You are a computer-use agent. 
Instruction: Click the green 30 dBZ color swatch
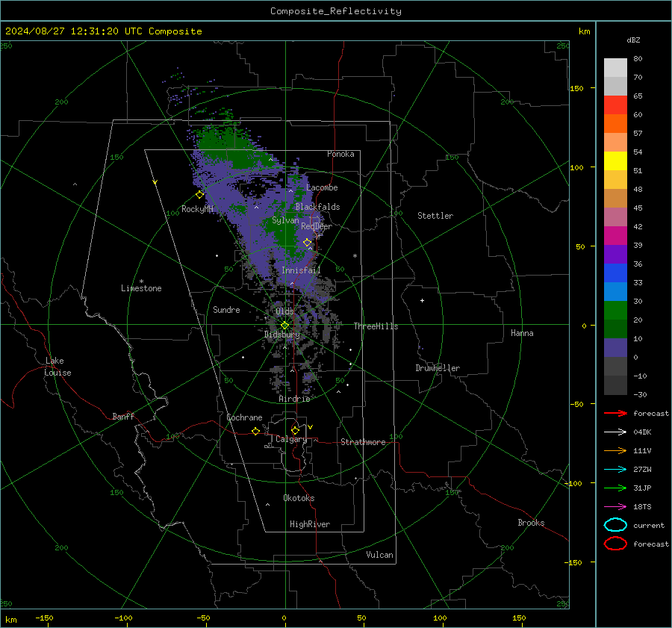tap(615, 310)
